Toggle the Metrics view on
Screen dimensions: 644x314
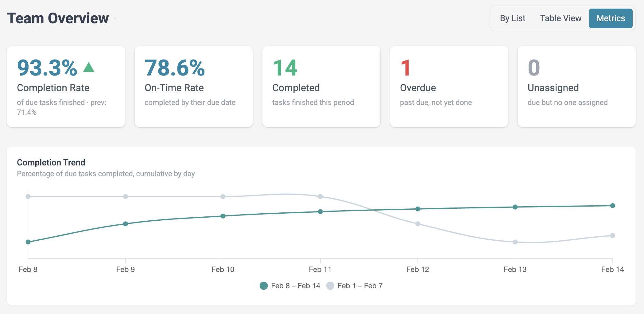pyautogui.click(x=611, y=18)
